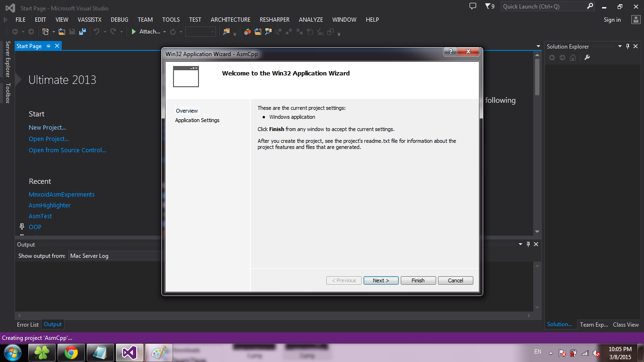Click the Solution Explorer Home icon
Viewport: 644px width, 362px height.
(x=573, y=58)
